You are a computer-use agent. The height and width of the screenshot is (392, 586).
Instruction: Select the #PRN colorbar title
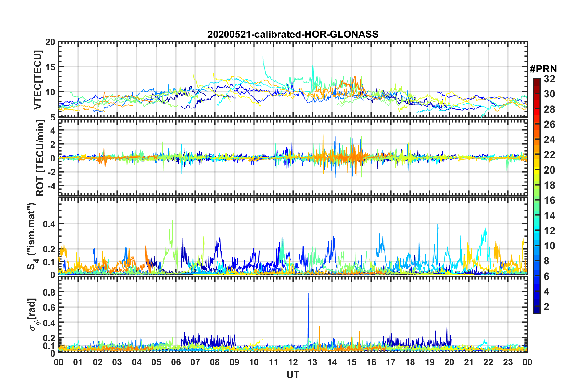pyautogui.click(x=543, y=69)
